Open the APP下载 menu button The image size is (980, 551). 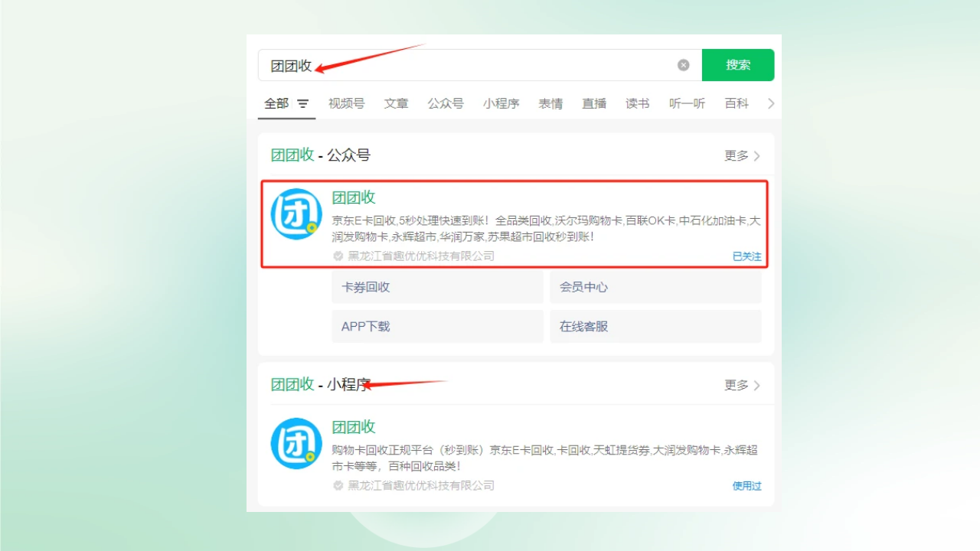pyautogui.click(x=437, y=326)
